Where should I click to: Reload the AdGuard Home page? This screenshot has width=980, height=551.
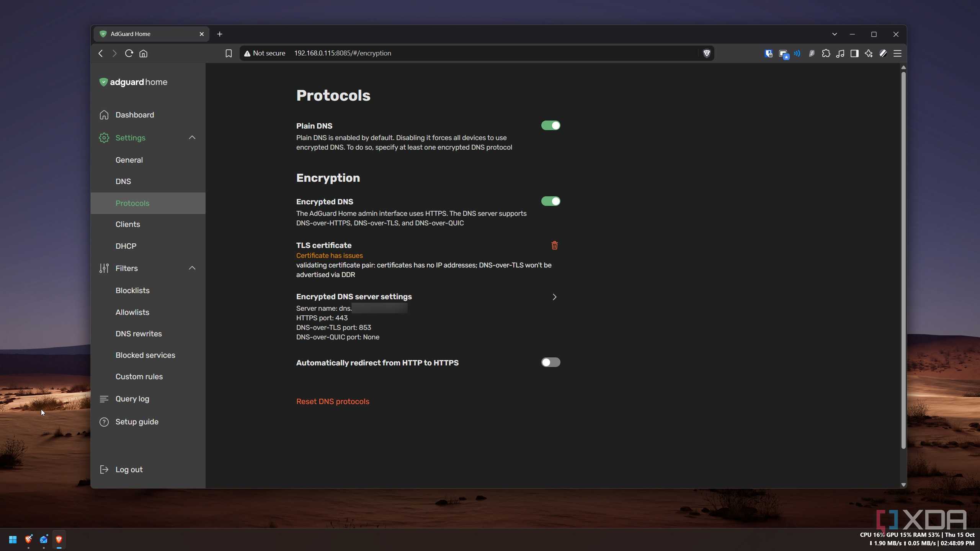click(x=129, y=53)
